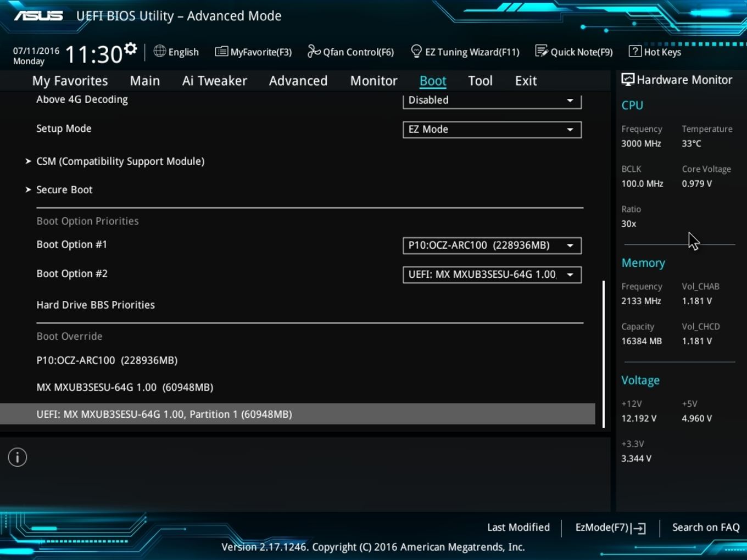
Task: Launch EZ Tuning Wizard(F11)
Action: pos(465,52)
